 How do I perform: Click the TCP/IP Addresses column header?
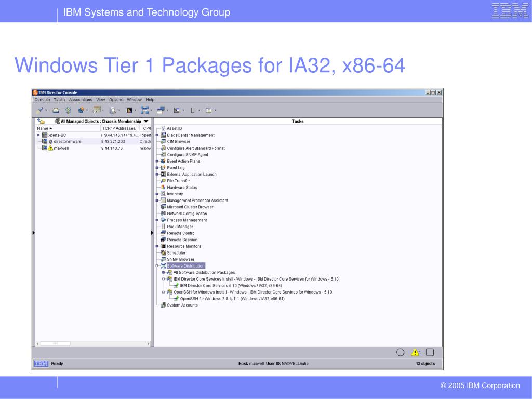click(x=120, y=129)
